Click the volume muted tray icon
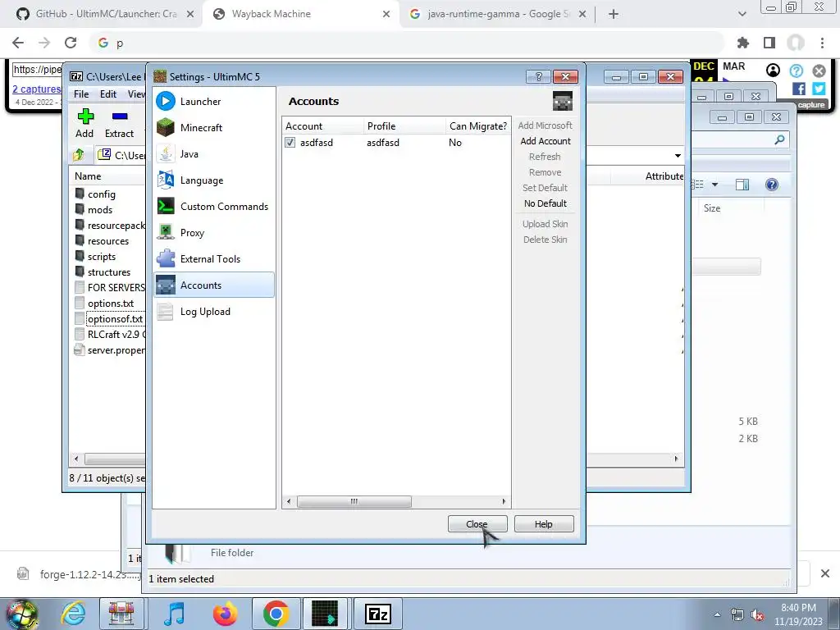Image resolution: width=840 pixels, height=630 pixels. (757, 615)
